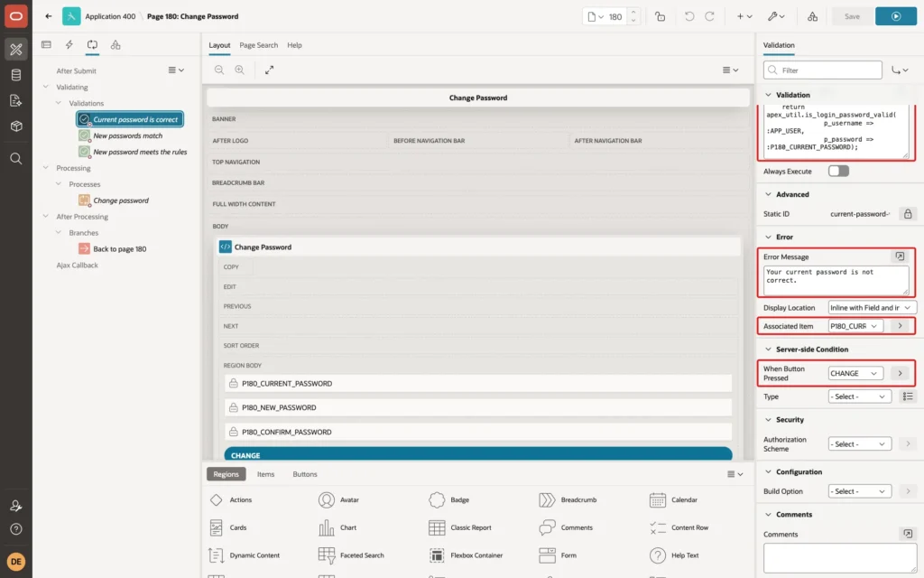Open code editor for Comments
The image size is (924, 578).
[908, 534]
